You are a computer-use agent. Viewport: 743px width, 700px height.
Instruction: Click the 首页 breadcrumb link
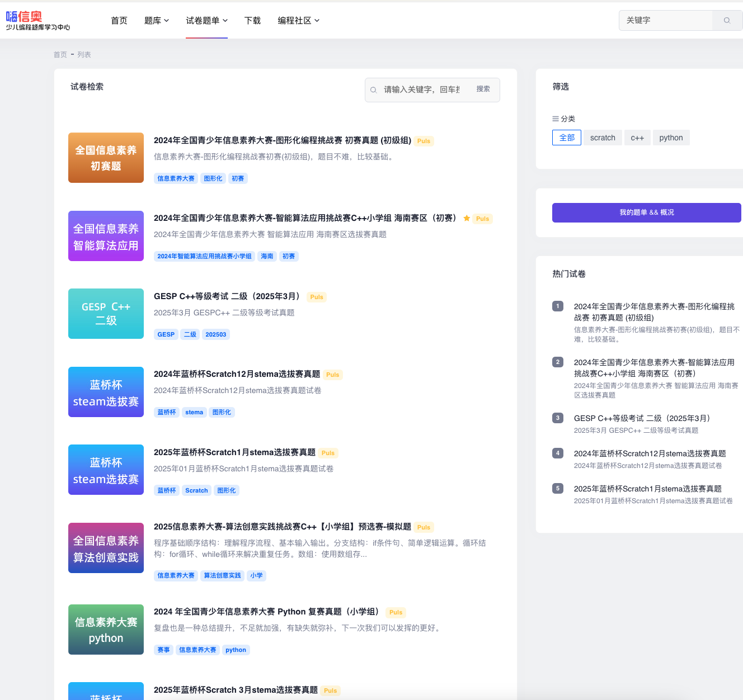tap(60, 55)
